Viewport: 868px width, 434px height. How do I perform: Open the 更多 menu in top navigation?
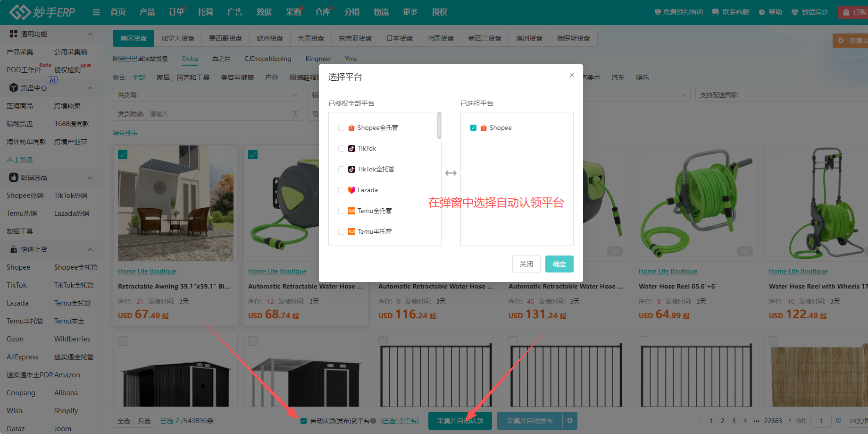tap(410, 12)
